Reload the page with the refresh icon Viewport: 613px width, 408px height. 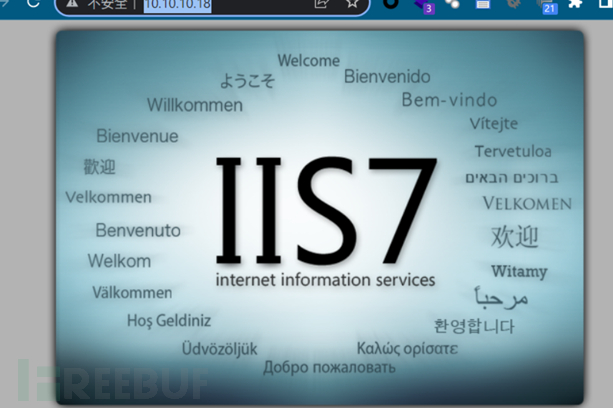coord(33,3)
